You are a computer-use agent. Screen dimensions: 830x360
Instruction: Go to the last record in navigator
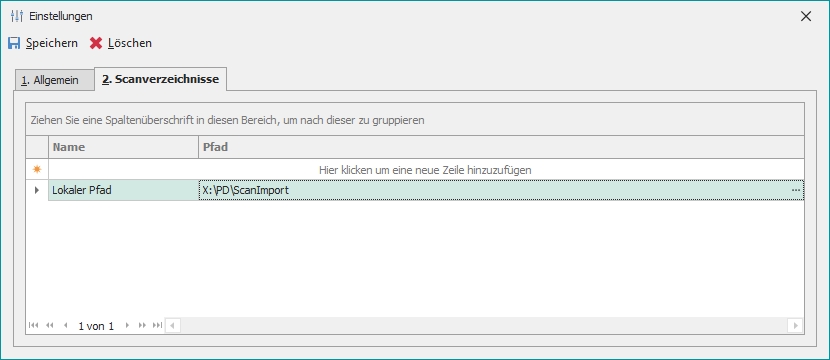tap(157, 326)
